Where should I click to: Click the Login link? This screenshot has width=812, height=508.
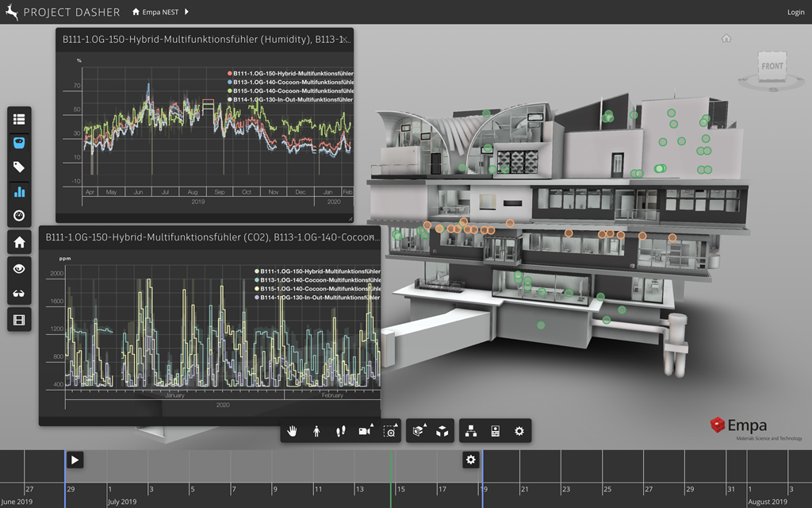coord(795,12)
